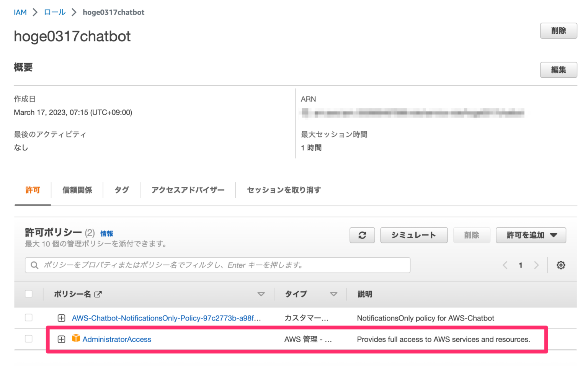
Task: Expand the AdministratorAccess policy details
Action: pyautogui.click(x=61, y=339)
